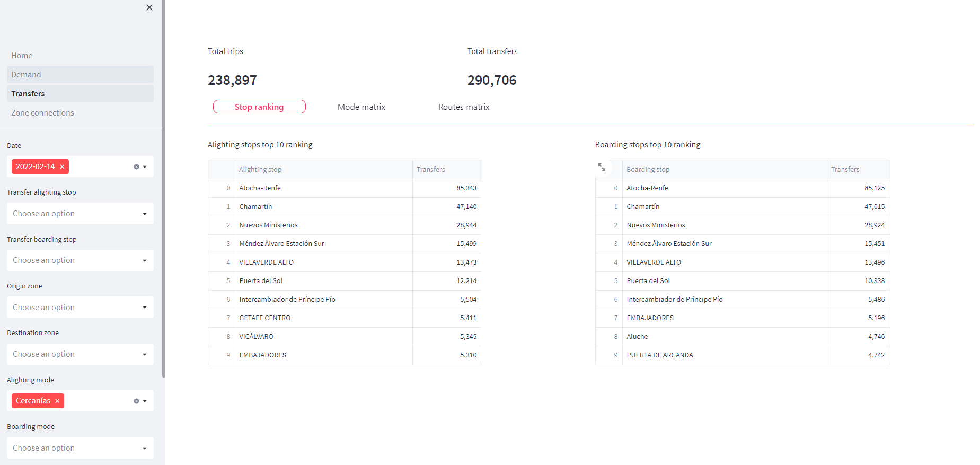This screenshot has width=980, height=465.
Task: Remove the 2022-02-14 date tag
Action: pyautogui.click(x=62, y=167)
